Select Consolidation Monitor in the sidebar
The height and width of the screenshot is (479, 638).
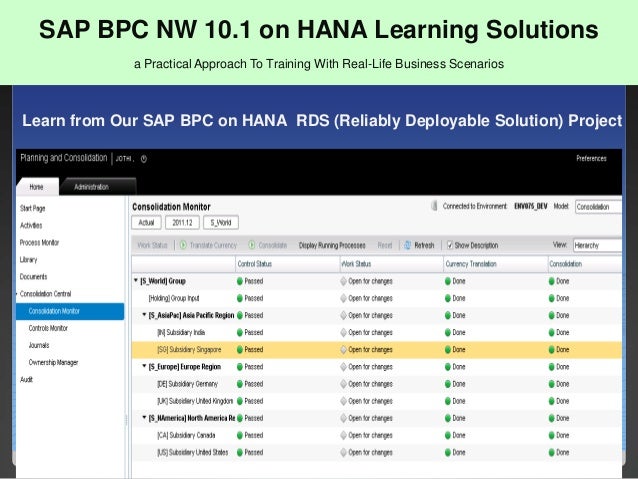pyautogui.click(x=70, y=311)
